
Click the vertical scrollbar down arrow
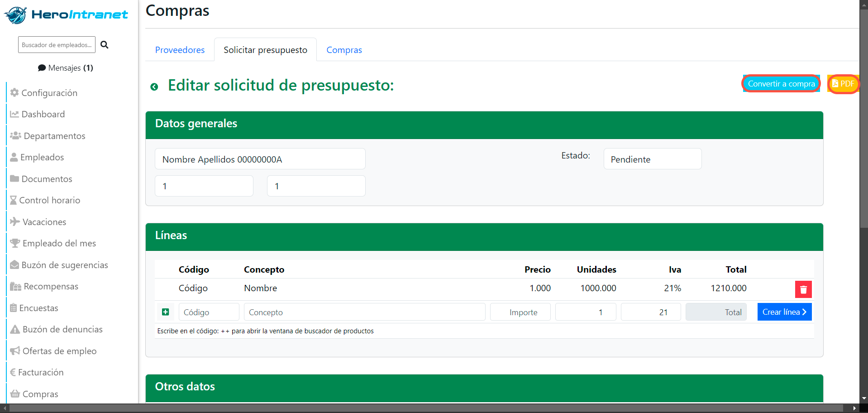(864, 399)
